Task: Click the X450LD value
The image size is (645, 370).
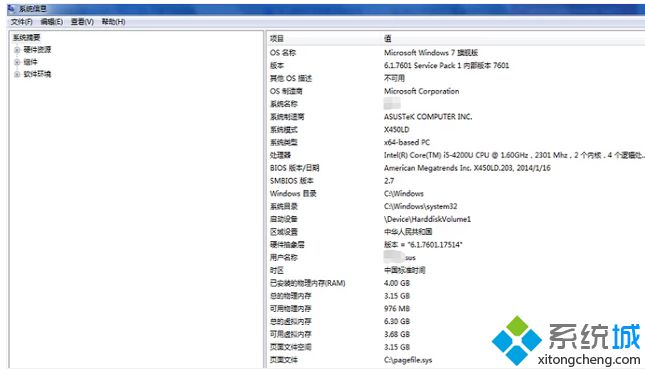Action: point(397,130)
